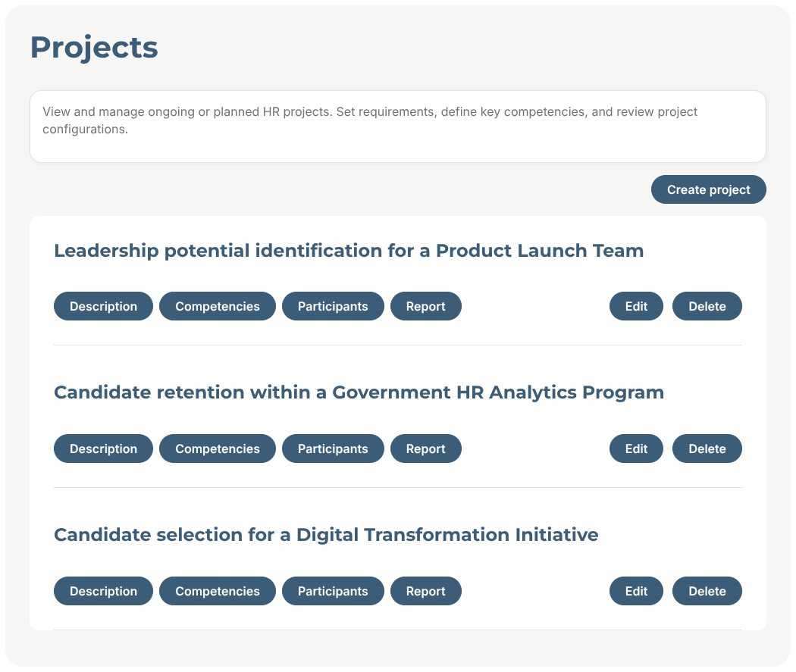View Competencies for Candidate selection project
796x672 pixels.
(x=218, y=592)
